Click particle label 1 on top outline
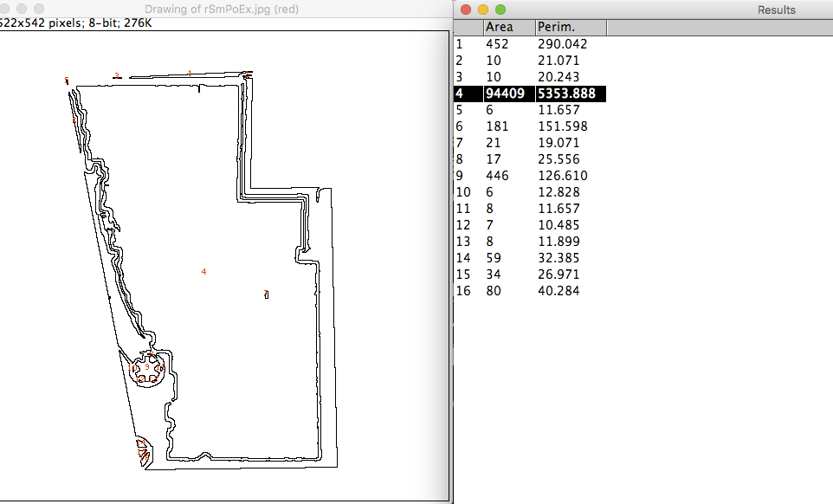This screenshot has width=833, height=504. pos(190,74)
